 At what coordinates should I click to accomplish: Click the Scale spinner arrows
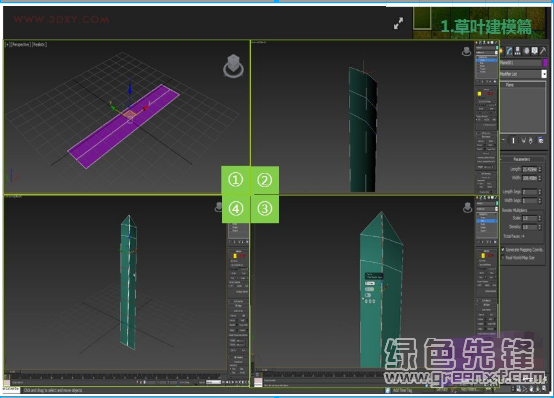coord(540,218)
